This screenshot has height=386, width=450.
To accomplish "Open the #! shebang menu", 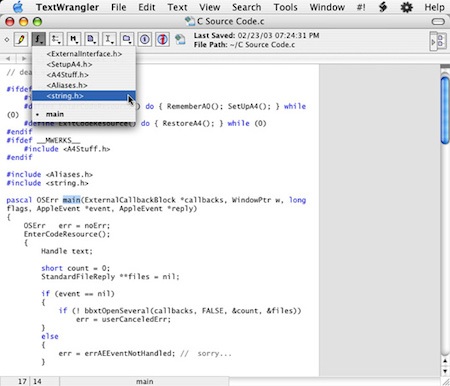I will pyautogui.click(x=361, y=7).
